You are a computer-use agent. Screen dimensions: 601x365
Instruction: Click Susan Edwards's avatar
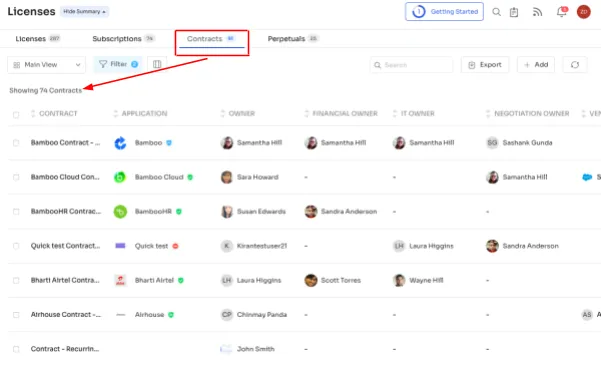(x=227, y=212)
